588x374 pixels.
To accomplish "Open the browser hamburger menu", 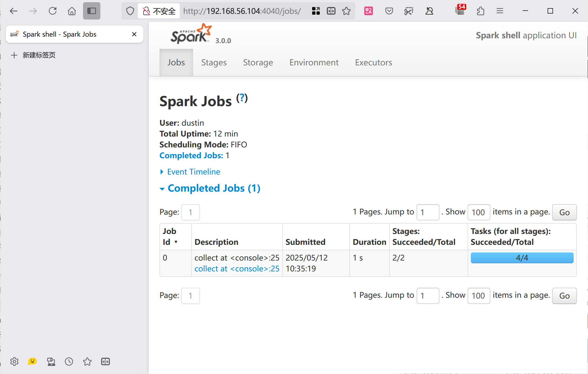I will [x=500, y=11].
